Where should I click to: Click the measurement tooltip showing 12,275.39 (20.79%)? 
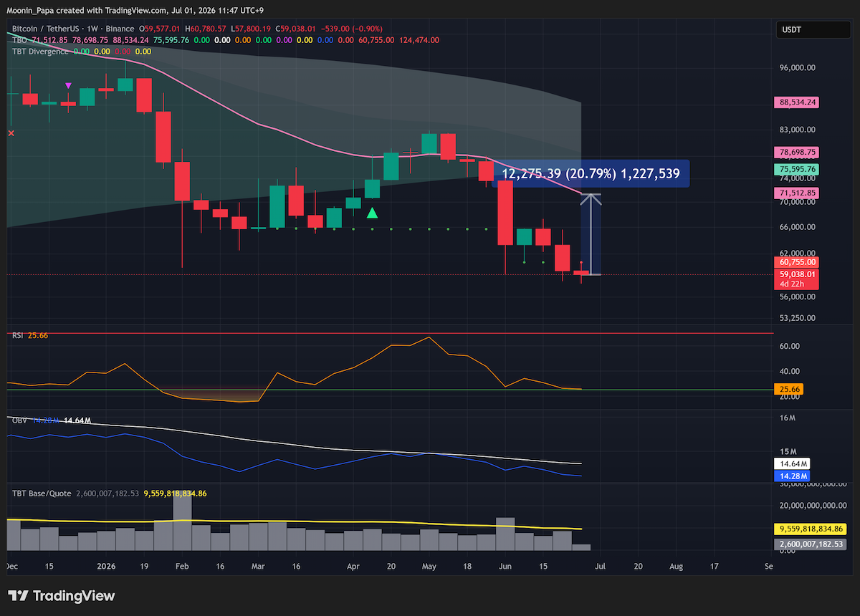point(591,173)
